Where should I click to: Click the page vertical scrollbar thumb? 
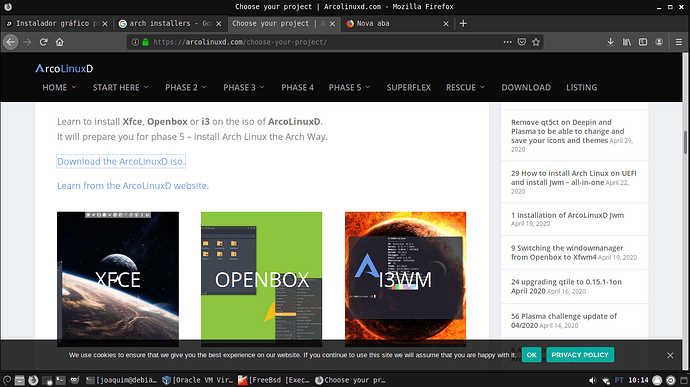pyautogui.click(x=685, y=142)
